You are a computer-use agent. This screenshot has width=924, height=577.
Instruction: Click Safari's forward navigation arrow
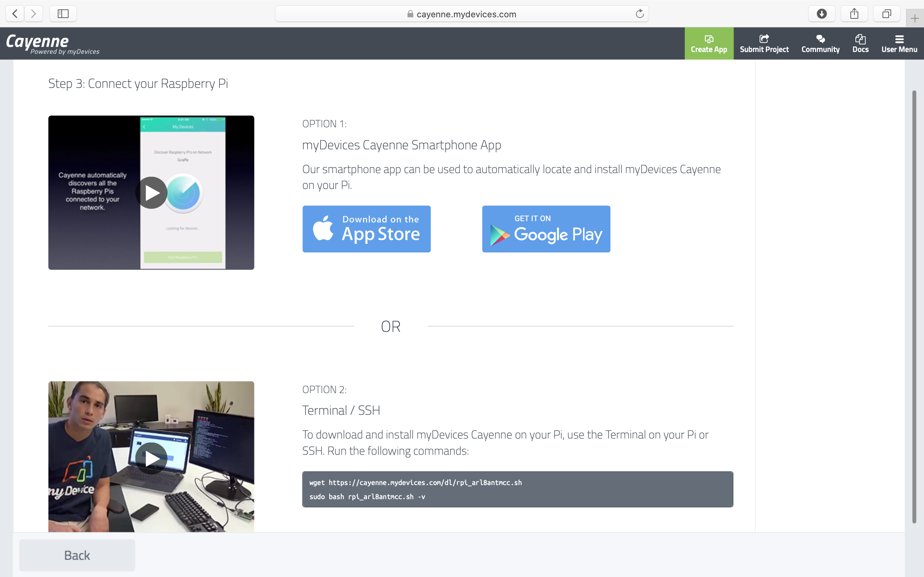click(34, 14)
